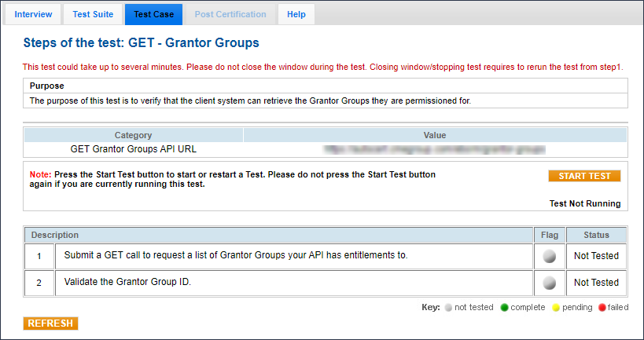Image resolution: width=644 pixels, height=340 pixels.
Task: Click the gray flag icon for step 1
Action: click(x=549, y=256)
